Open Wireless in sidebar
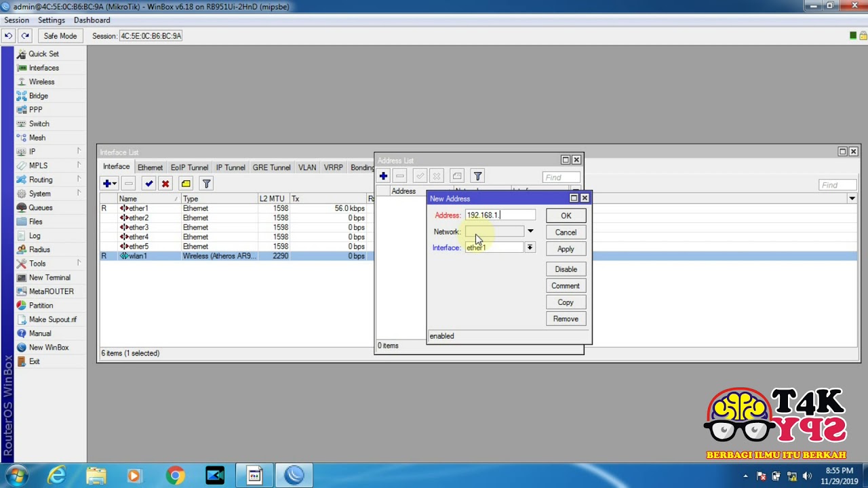The height and width of the screenshot is (488, 868). (41, 82)
